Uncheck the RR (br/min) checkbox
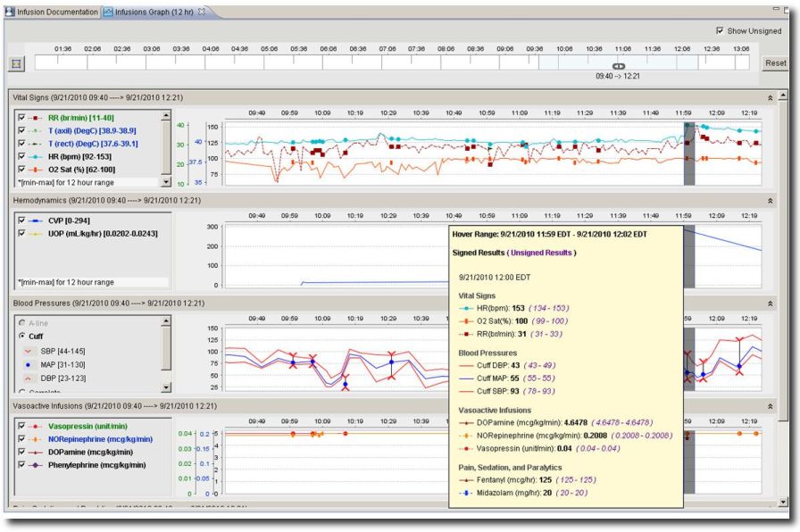Image resolution: width=800 pixels, height=532 pixels. 21,117
